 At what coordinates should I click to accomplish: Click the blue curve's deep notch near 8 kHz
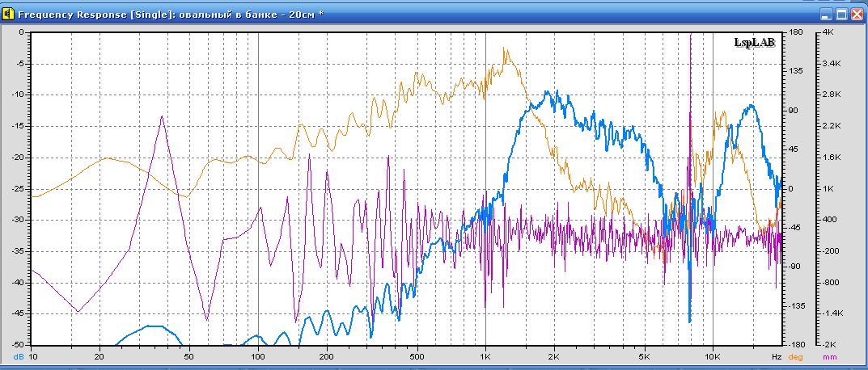pos(690,320)
